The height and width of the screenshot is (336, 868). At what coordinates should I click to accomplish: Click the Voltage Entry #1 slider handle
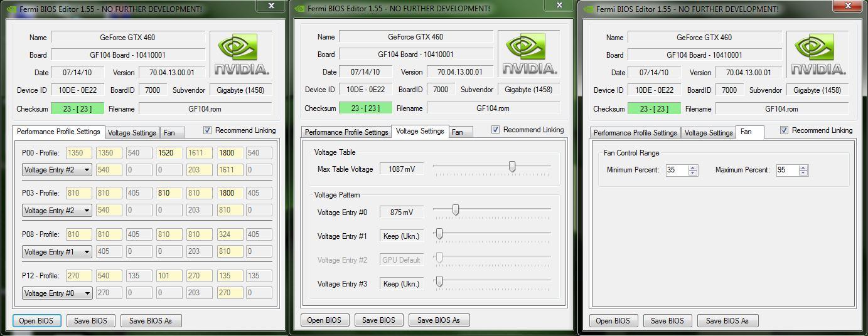[439, 234]
